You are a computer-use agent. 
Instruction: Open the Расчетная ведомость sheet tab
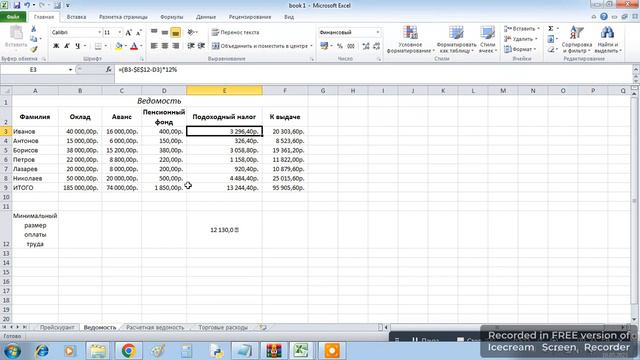(155, 327)
